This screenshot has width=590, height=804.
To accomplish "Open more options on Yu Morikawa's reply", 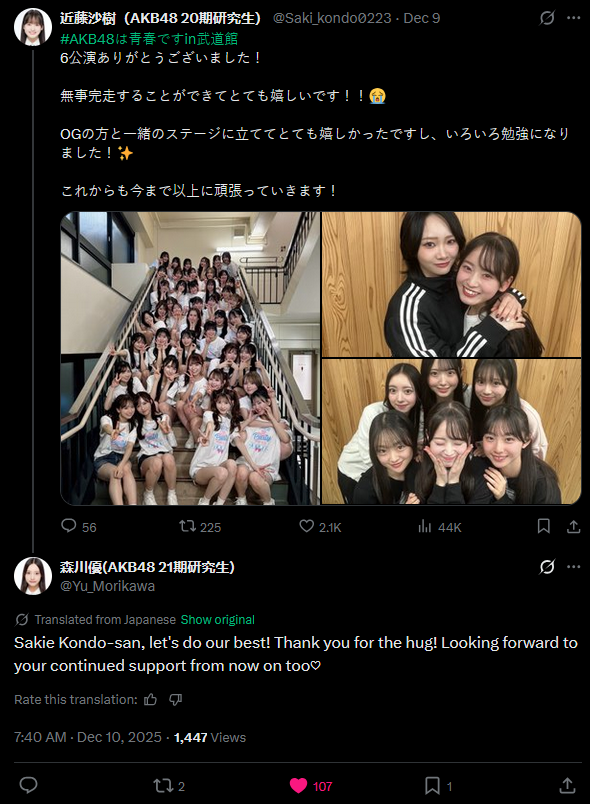I will 573,567.
